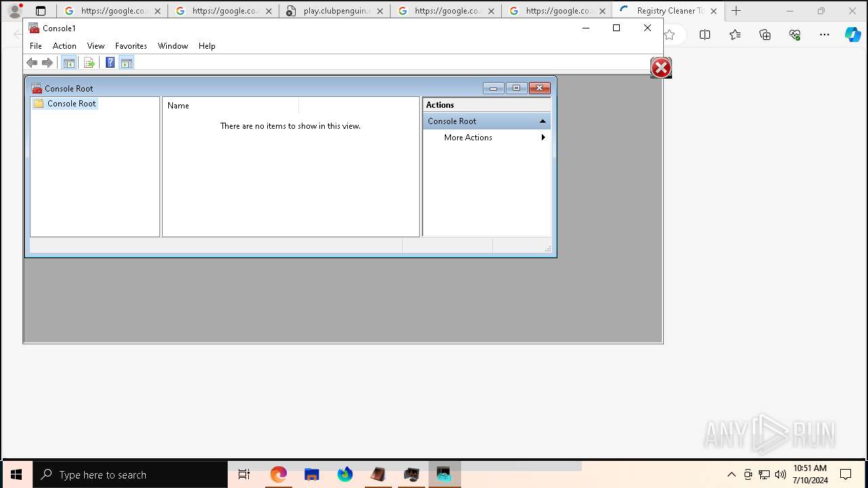Open Edge split screen icon
This screenshot has height=488, width=868.
(x=705, y=35)
